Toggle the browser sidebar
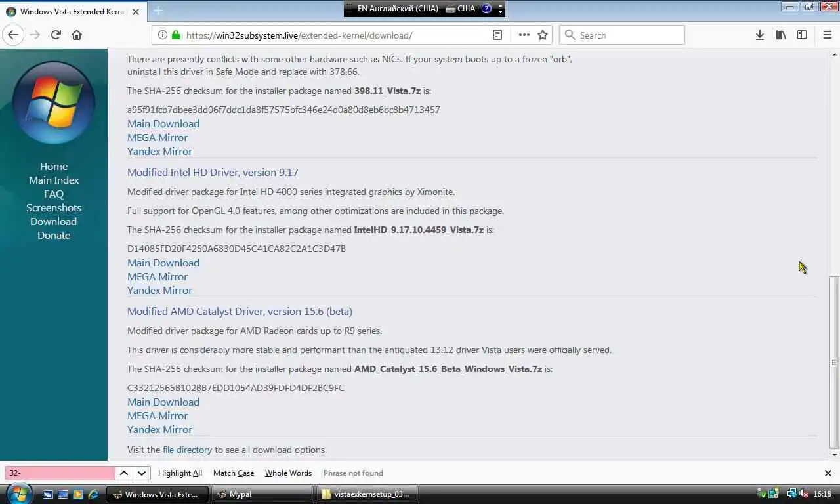The width and height of the screenshot is (840, 504). point(802,35)
